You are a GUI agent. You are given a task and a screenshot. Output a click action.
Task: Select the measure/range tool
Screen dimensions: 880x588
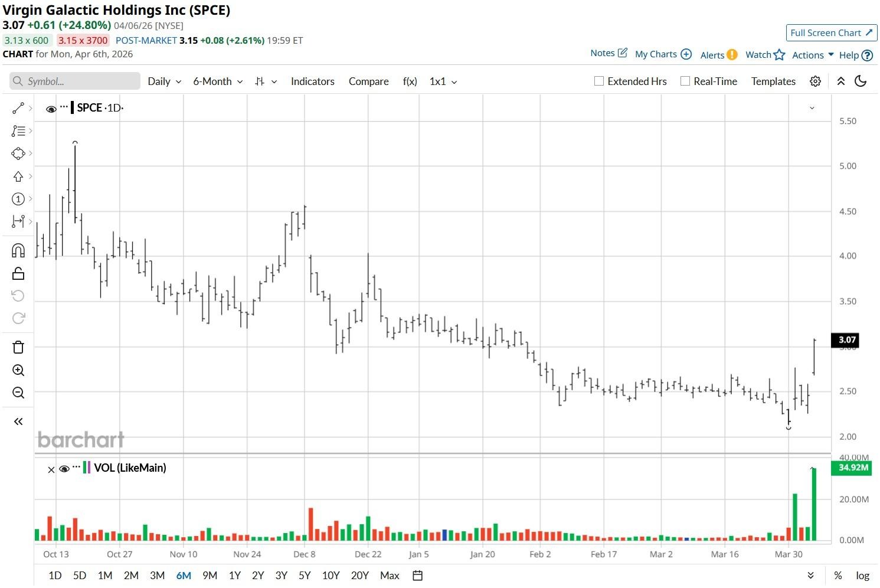(18, 221)
